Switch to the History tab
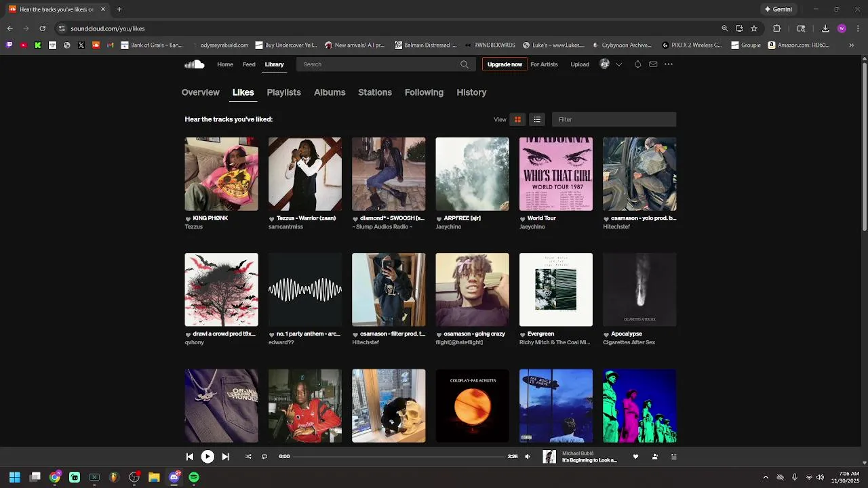868x488 pixels. tap(471, 92)
